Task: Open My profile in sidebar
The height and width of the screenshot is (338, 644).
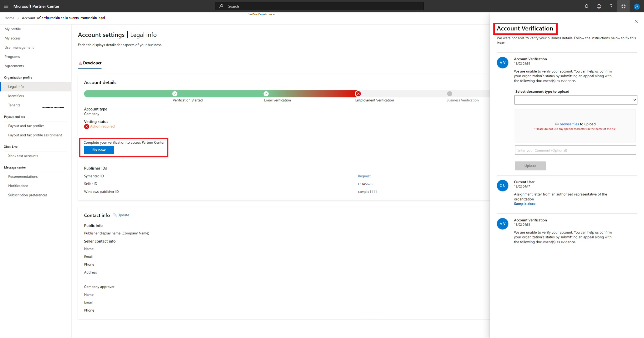Action: click(13, 29)
